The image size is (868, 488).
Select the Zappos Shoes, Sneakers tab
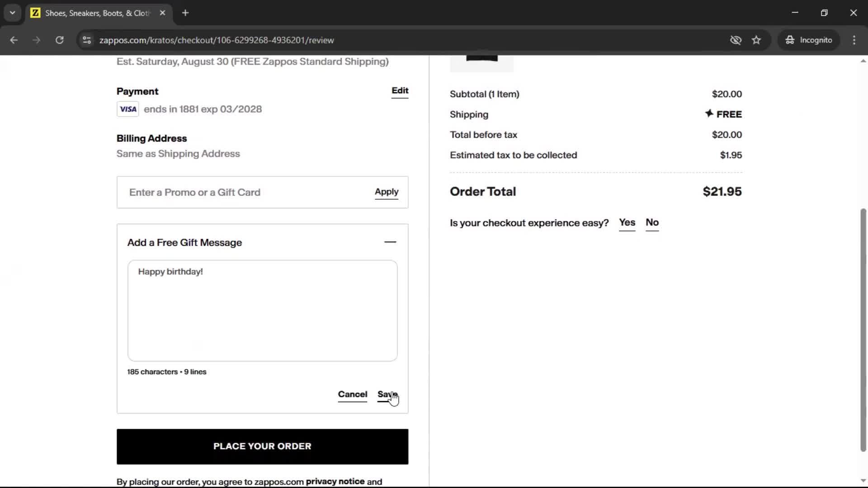coord(98,13)
